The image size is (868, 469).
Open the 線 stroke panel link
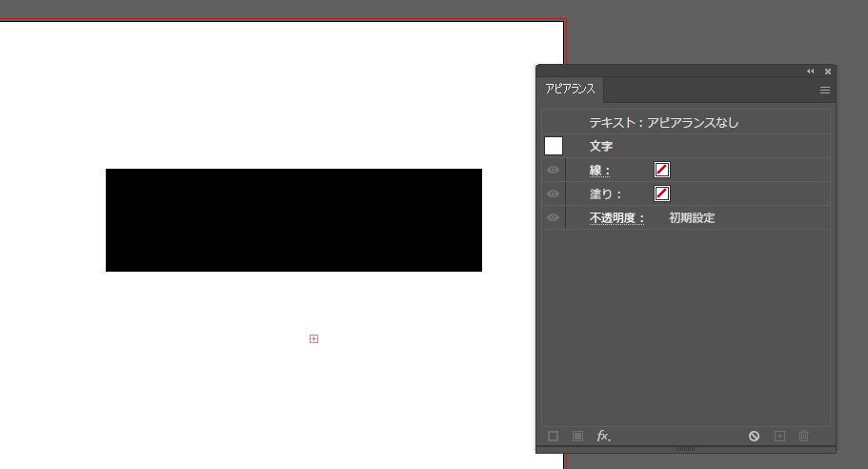click(x=599, y=171)
